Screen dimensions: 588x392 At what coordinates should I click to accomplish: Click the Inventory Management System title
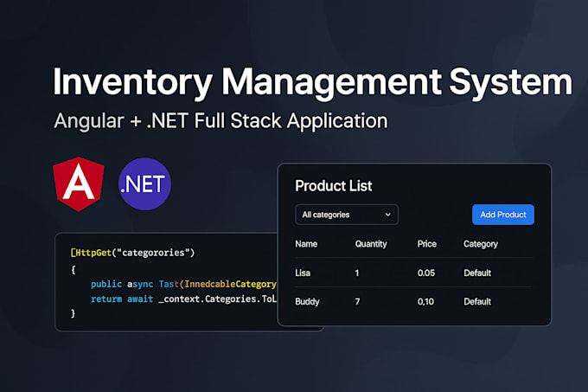312,82
